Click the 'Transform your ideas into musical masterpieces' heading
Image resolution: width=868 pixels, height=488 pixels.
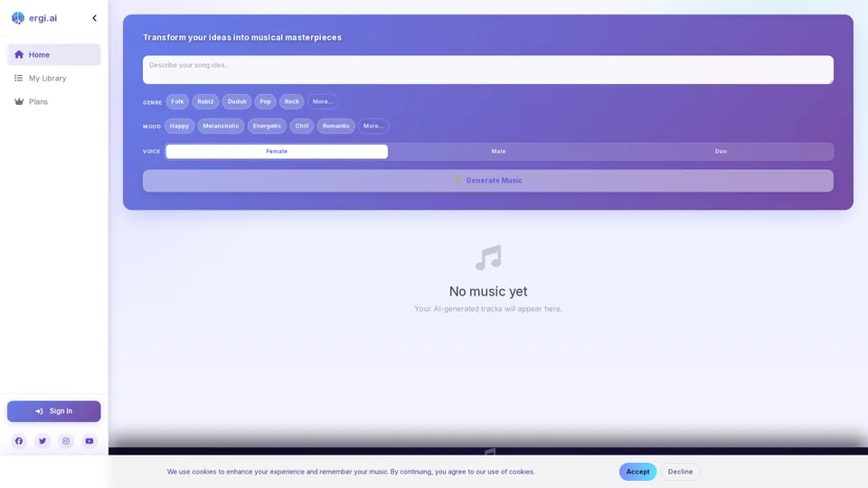click(x=242, y=37)
